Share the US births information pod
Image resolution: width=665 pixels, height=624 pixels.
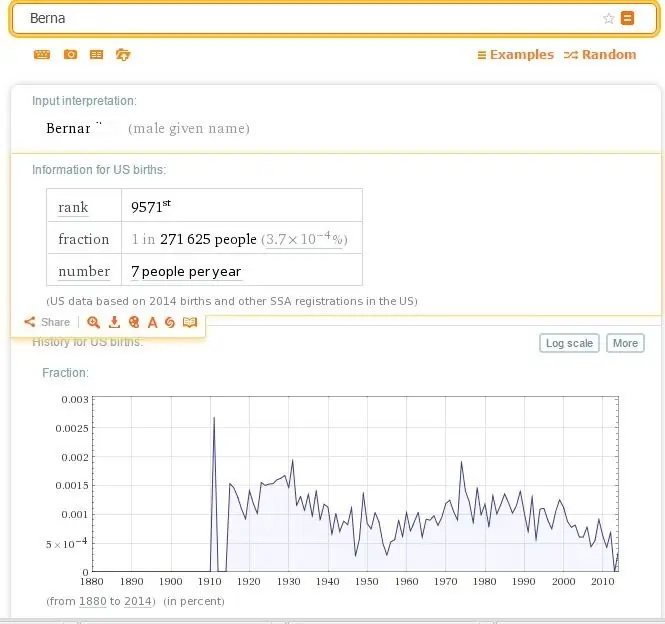pos(47,322)
